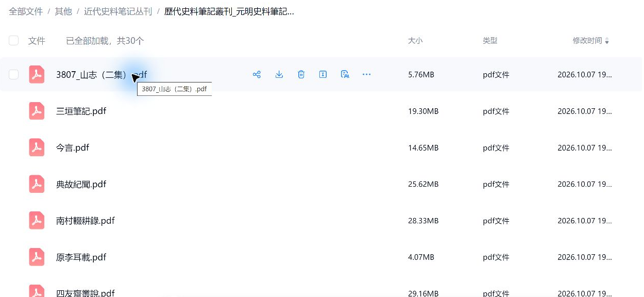Open AI document tool for 3807_山志
Image resolution: width=644 pixels, height=297 pixels.
[x=345, y=74]
